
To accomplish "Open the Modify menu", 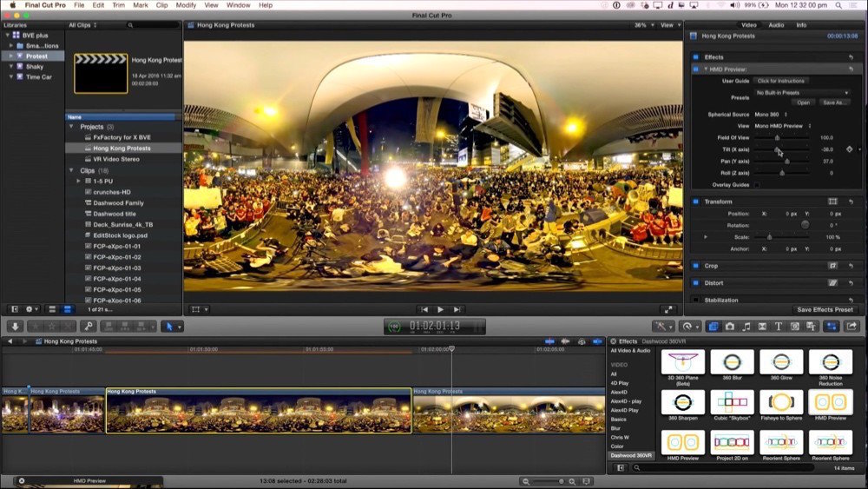I will point(186,5).
